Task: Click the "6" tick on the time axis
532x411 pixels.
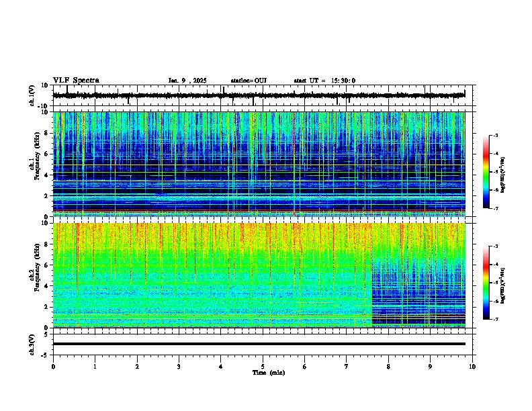Action: pos(305,367)
